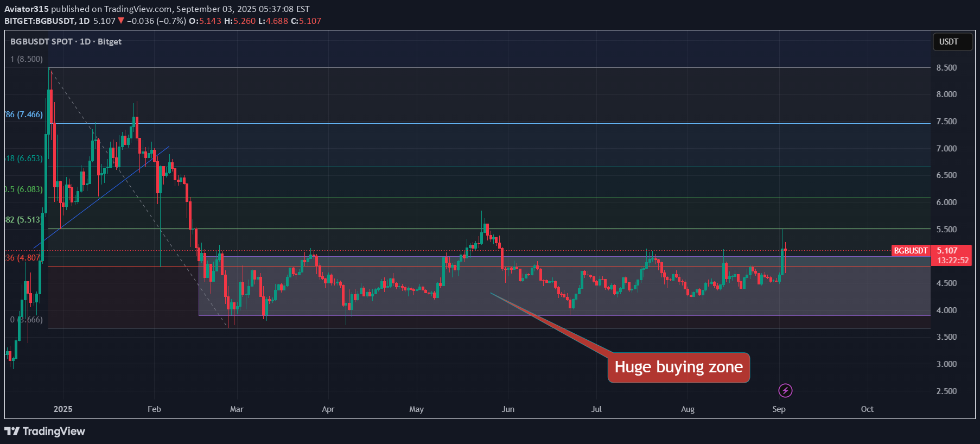This screenshot has height=444, width=980.
Task: Click the May label on the time axis
Action: pyautogui.click(x=416, y=409)
